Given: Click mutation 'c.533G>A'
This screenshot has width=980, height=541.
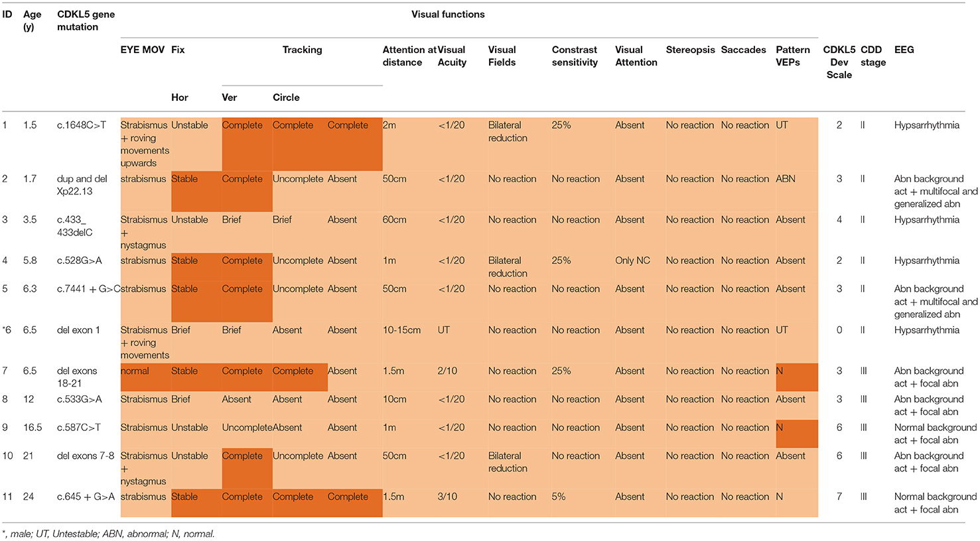Looking at the screenshot, I should pos(80,399).
